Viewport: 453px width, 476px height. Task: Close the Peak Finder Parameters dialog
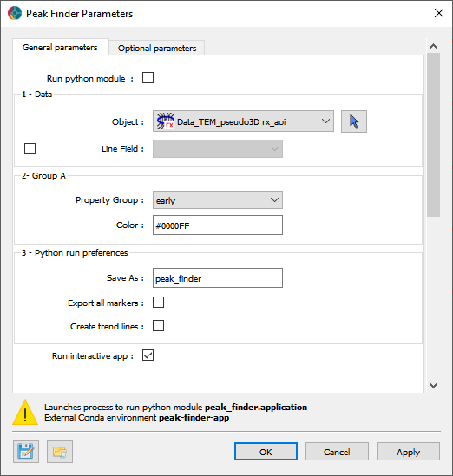coord(439,13)
